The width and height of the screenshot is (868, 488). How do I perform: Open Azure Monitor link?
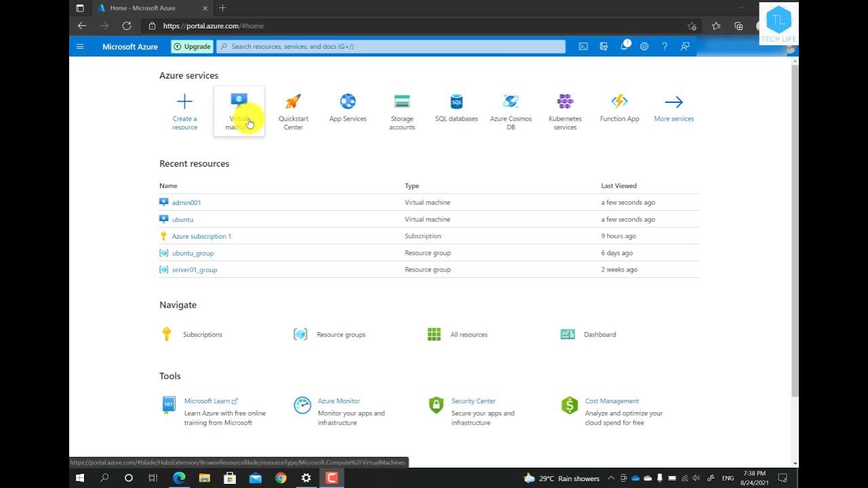coord(339,401)
